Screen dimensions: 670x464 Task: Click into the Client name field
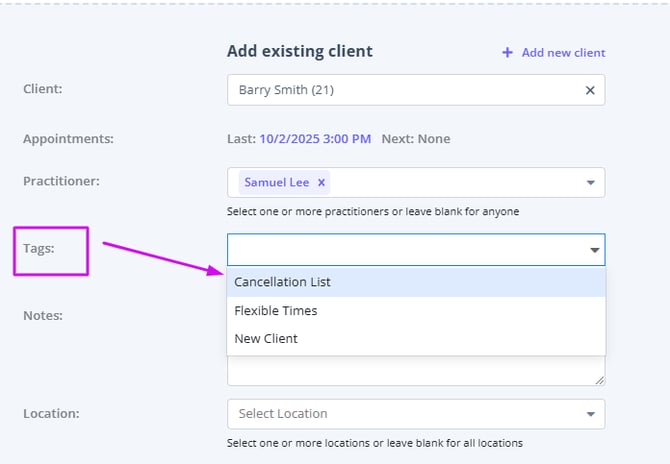[400, 90]
